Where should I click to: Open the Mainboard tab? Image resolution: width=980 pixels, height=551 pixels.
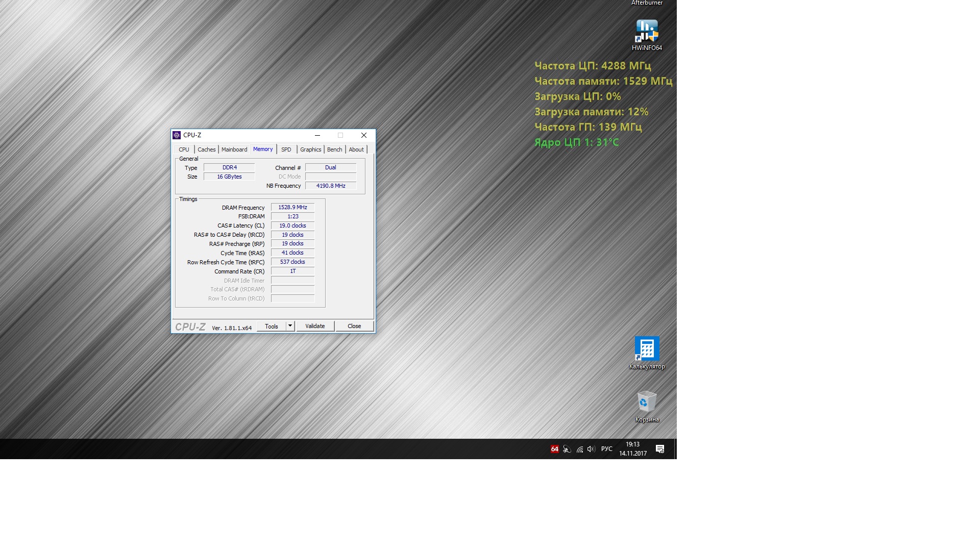(234, 149)
